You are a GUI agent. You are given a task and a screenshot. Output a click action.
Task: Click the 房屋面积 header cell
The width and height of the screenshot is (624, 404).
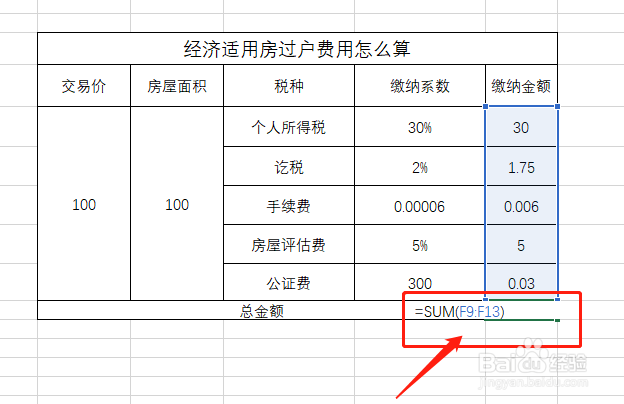(177, 86)
